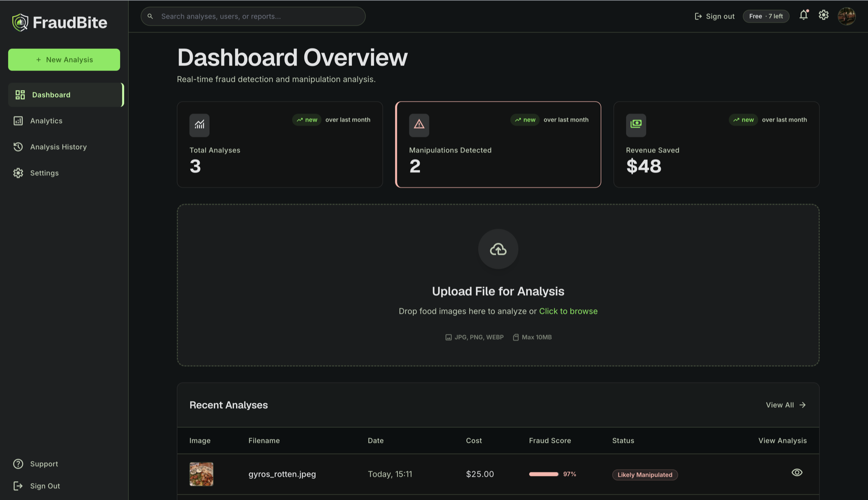This screenshot has width=868, height=500.
Task: Click the Revenue Saved value $48
Action: pos(643,166)
